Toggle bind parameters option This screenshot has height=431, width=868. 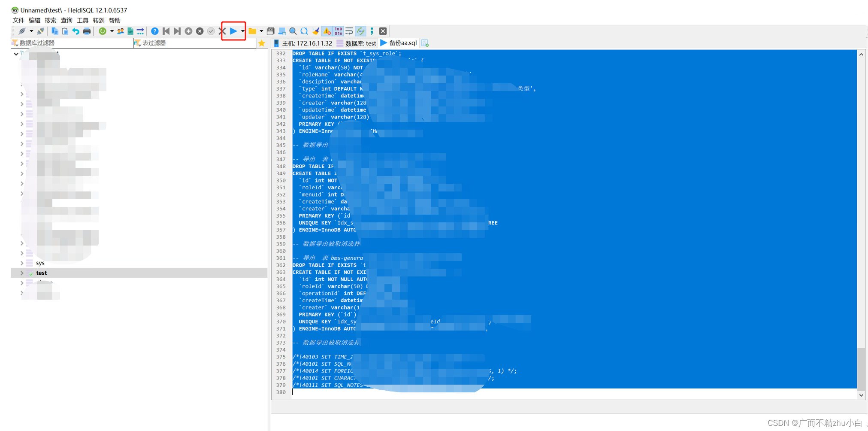[x=360, y=31]
